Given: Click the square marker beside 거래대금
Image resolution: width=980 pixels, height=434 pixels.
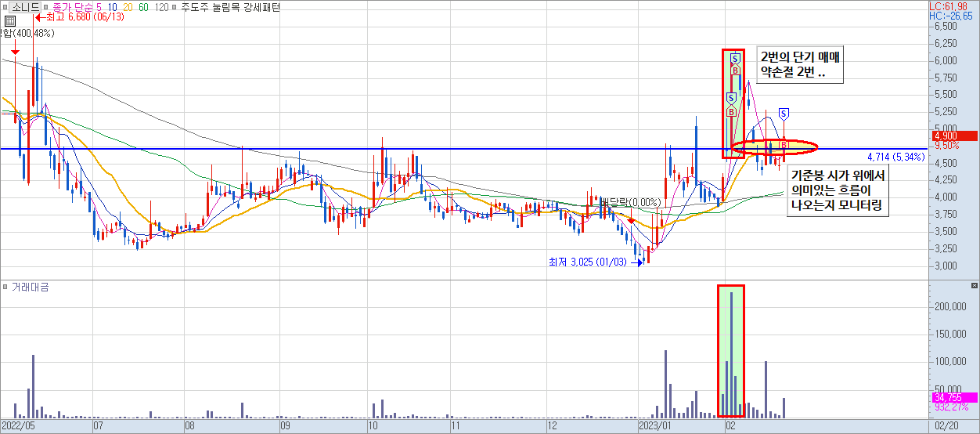Looking at the screenshot, I should (x=5, y=288).
